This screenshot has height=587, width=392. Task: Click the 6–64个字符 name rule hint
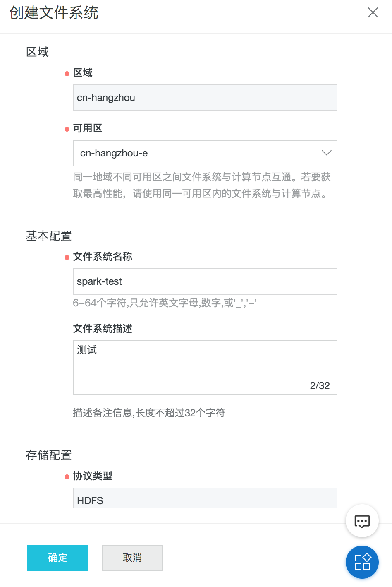point(165,303)
